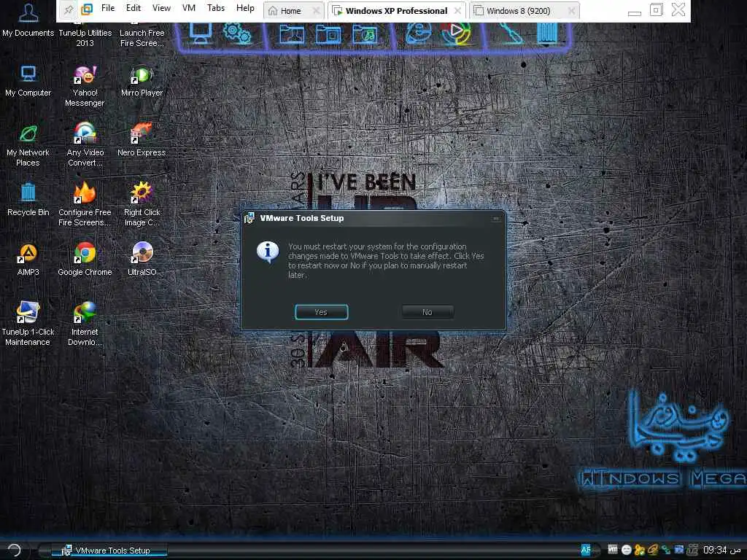Open the Tabs menu

(216, 8)
